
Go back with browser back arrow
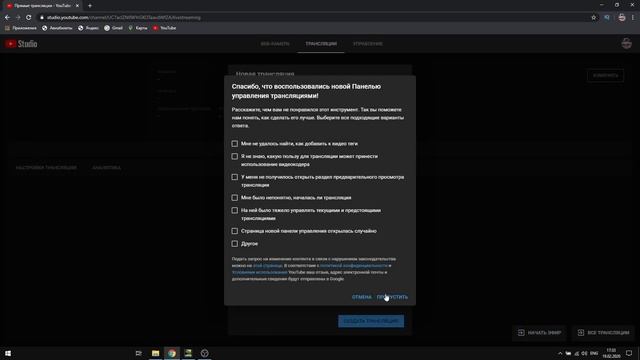pos(7,18)
